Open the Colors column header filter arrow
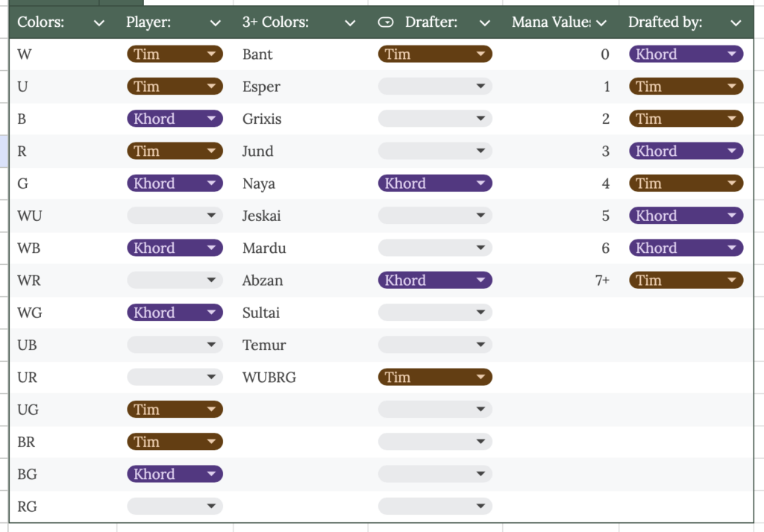The width and height of the screenshot is (764, 532). [99, 23]
